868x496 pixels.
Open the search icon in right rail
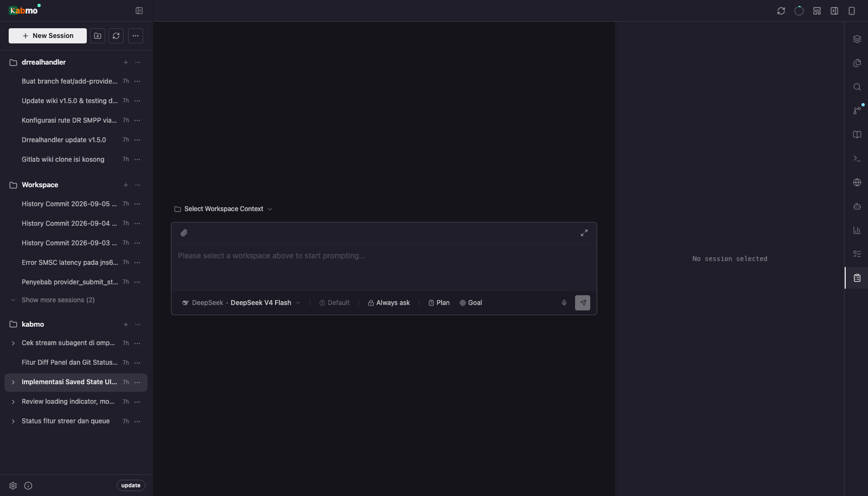[x=857, y=87]
